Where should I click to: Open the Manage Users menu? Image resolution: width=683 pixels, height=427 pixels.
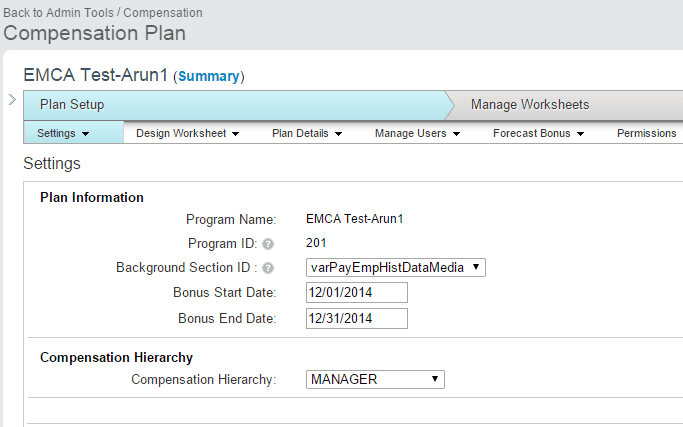[x=417, y=133]
